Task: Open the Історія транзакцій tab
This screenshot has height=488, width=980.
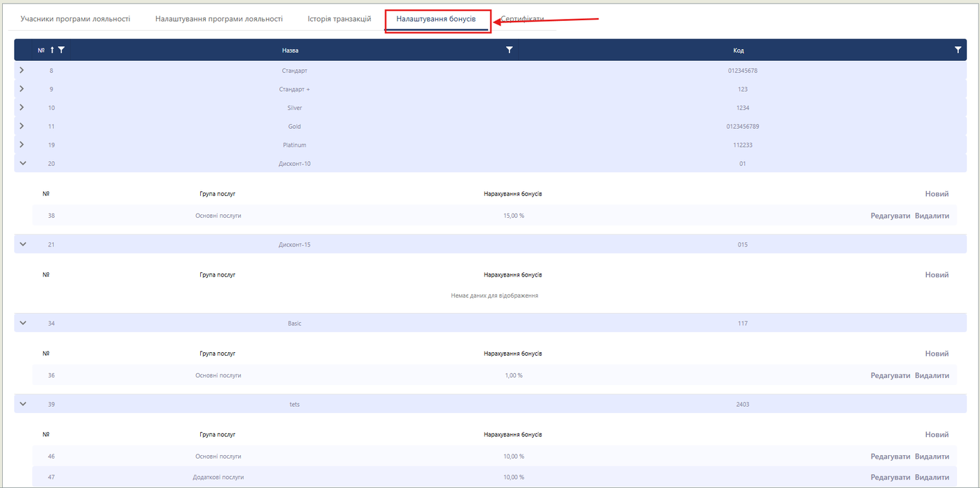Action: 339,19
